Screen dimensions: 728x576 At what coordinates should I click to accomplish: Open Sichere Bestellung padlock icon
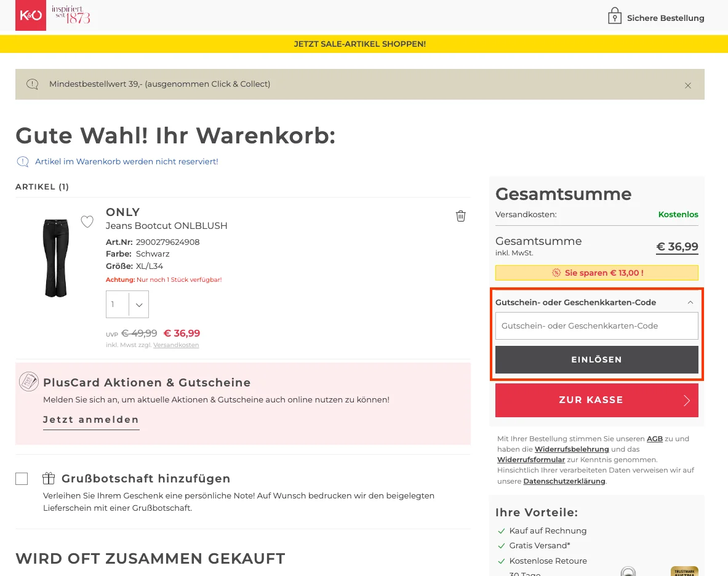[x=614, y=17]
